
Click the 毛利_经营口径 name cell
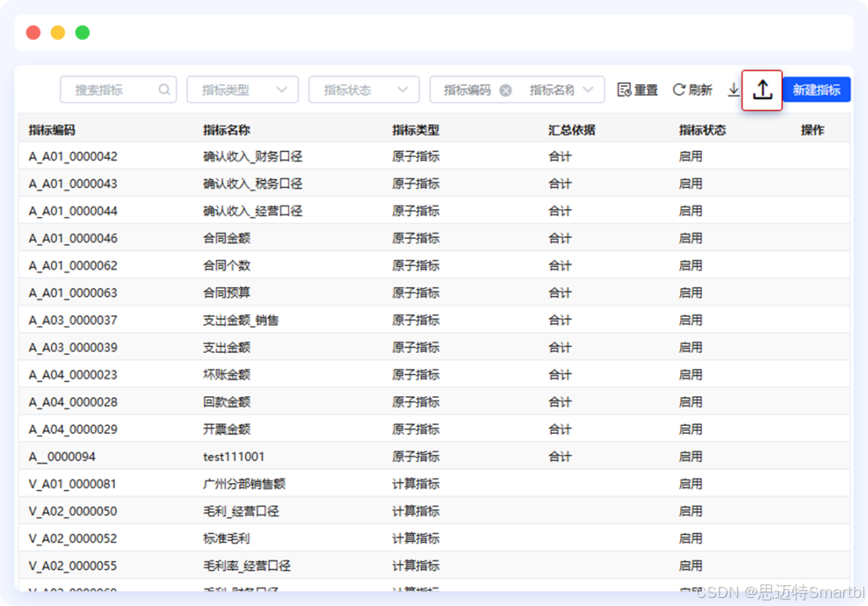tap(241, 511)
